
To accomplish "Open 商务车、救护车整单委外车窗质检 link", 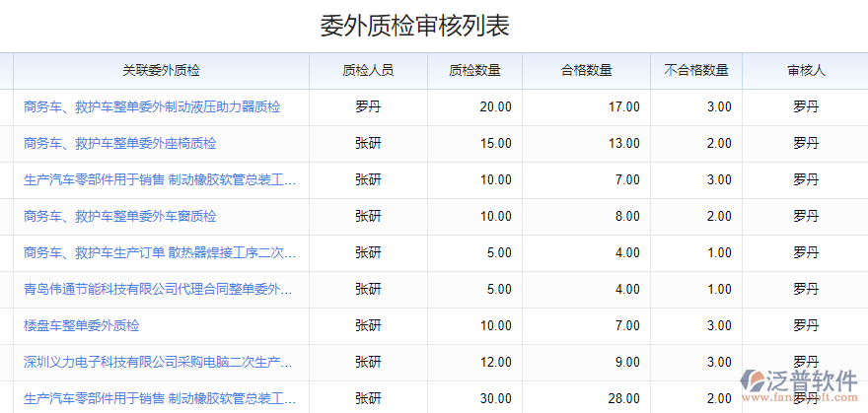I will [120, 216].
